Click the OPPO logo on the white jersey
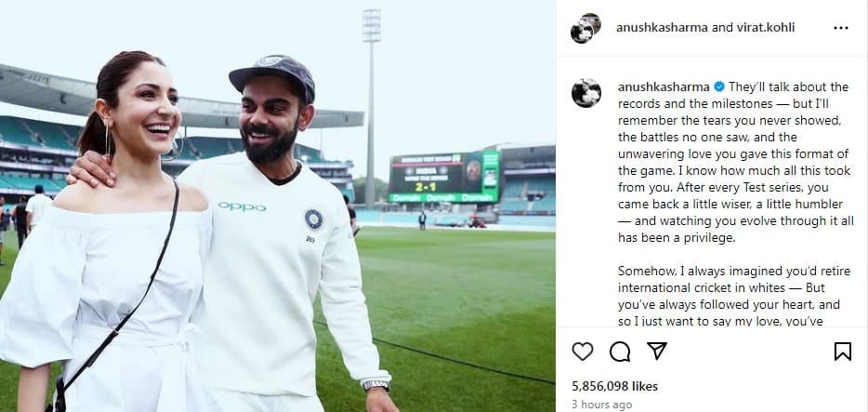The image size is (868, 412). click(242, 206)
